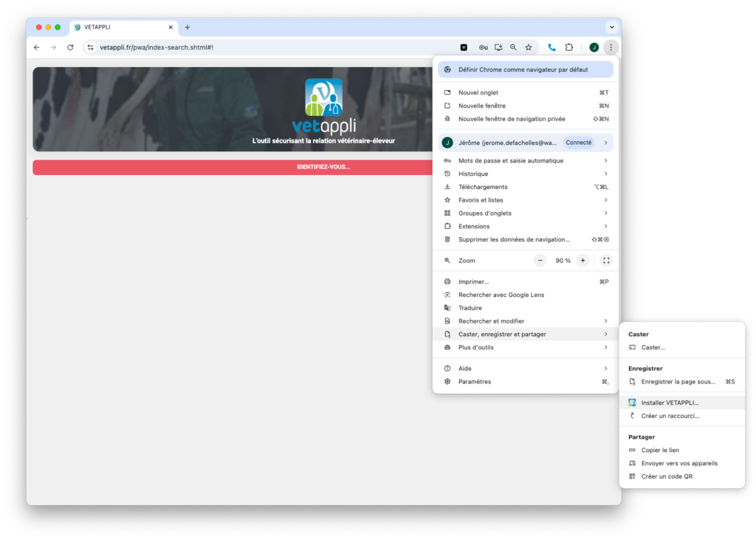Click the blue phone extension icon
This screenshot has height=540, width=756.
[x=551, y=47]
